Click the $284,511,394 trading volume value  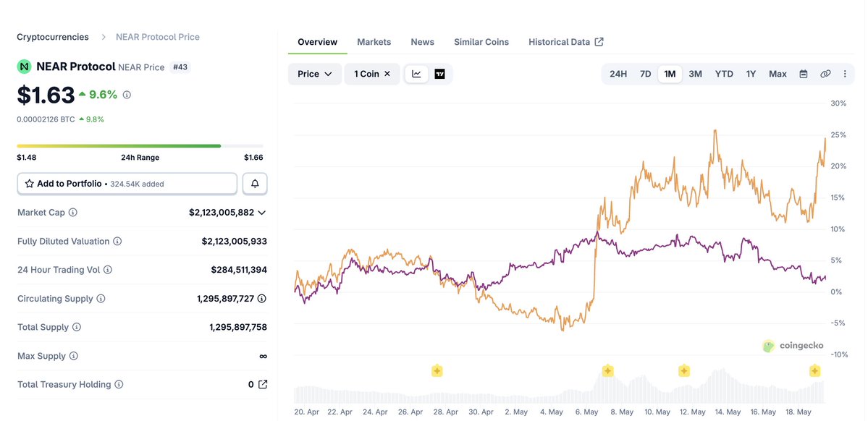(239, 270)
